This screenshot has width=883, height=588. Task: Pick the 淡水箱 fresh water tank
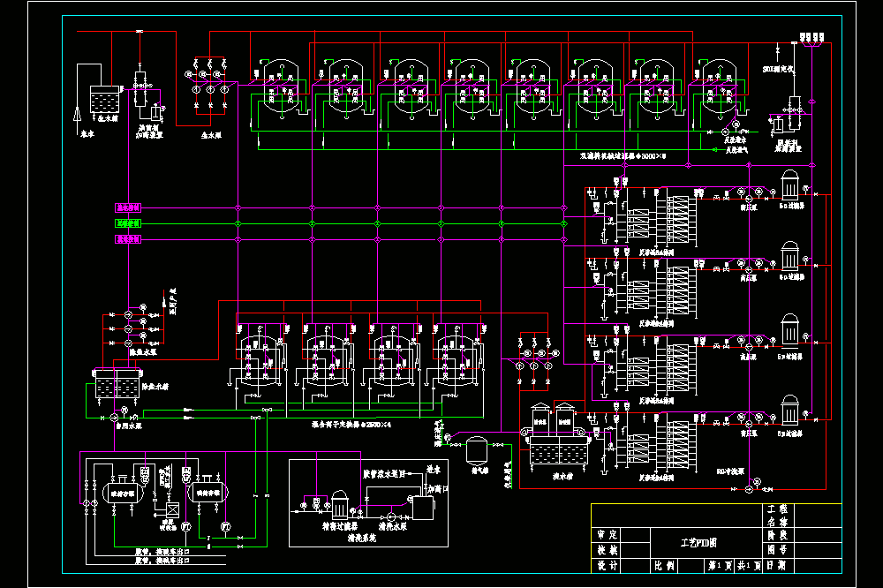pos(559,449)
